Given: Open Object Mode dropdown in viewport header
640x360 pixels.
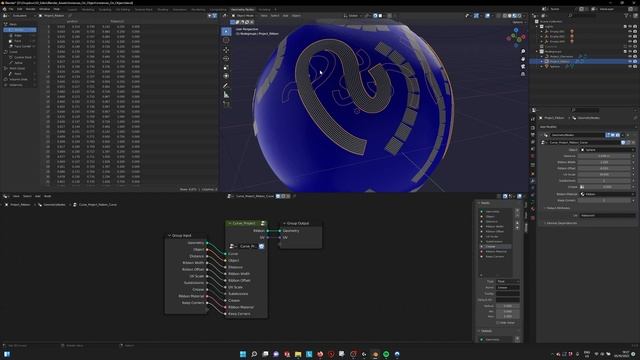Looking at the screenshot, I should click(x=245, y=16).
